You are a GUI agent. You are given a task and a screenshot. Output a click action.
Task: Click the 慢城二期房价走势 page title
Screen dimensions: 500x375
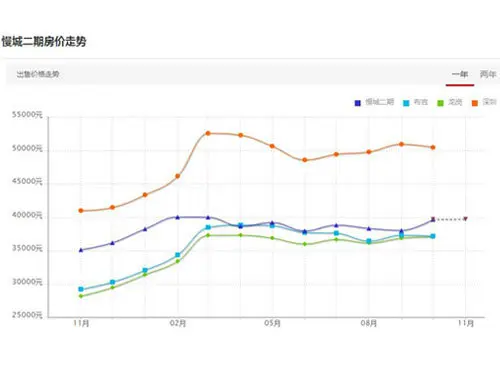tap(44, 42)
